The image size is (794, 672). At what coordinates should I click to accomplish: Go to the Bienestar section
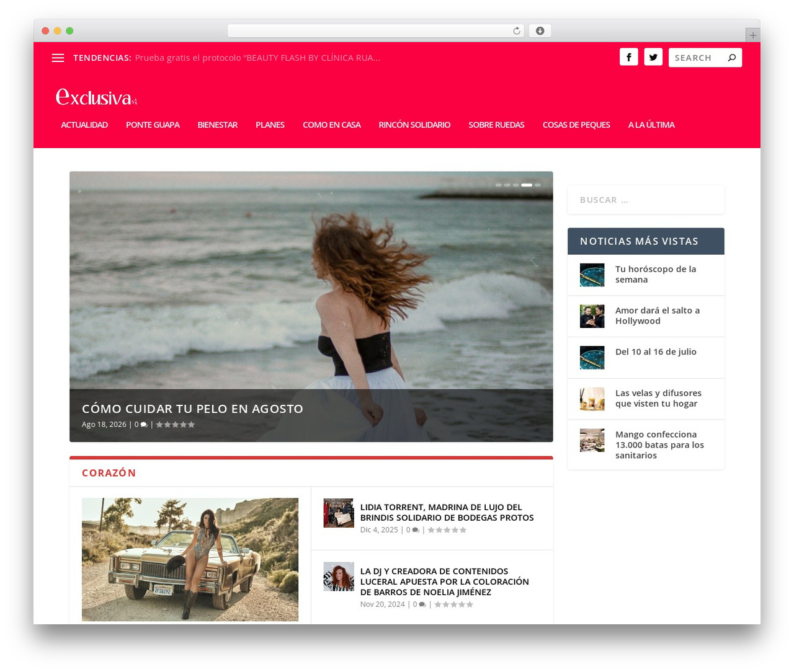pos(218,125)
